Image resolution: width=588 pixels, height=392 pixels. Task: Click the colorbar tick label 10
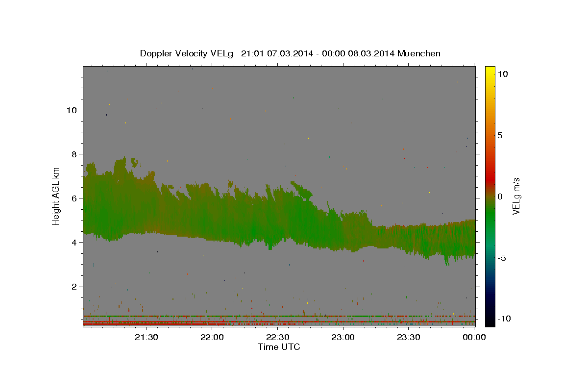(x=502, y=74)
